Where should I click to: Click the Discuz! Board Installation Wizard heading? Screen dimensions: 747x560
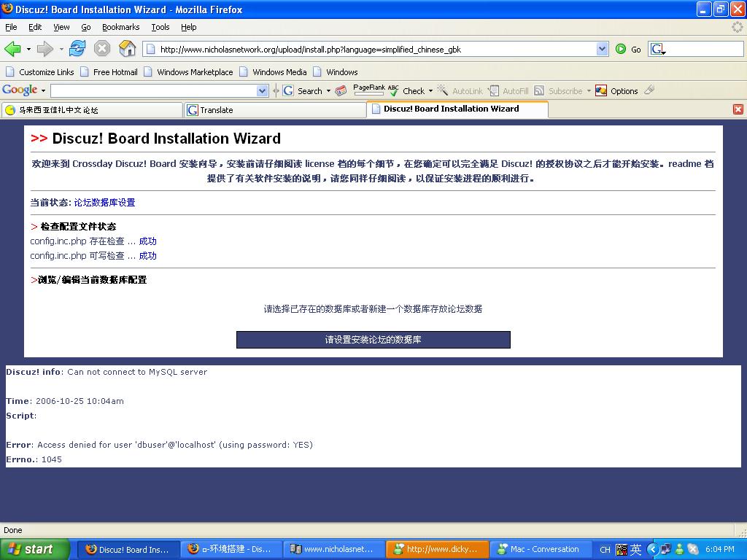pos(166,138)
